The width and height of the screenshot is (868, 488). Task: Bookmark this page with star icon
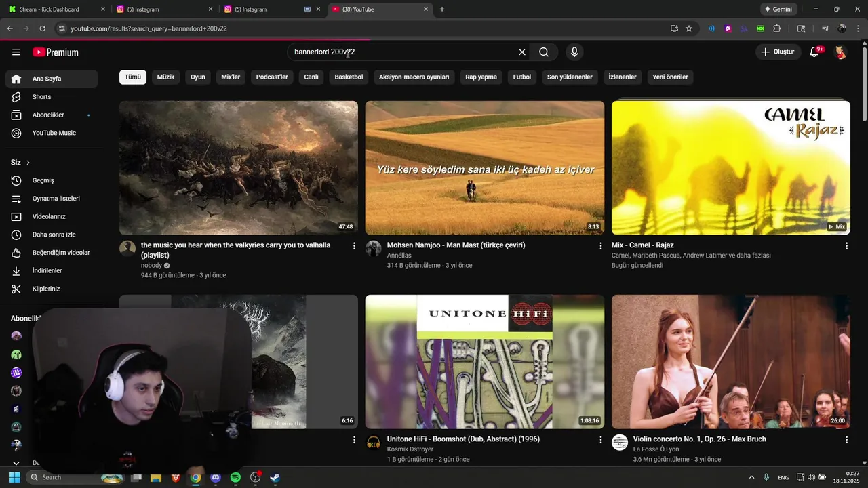(689, 28)
